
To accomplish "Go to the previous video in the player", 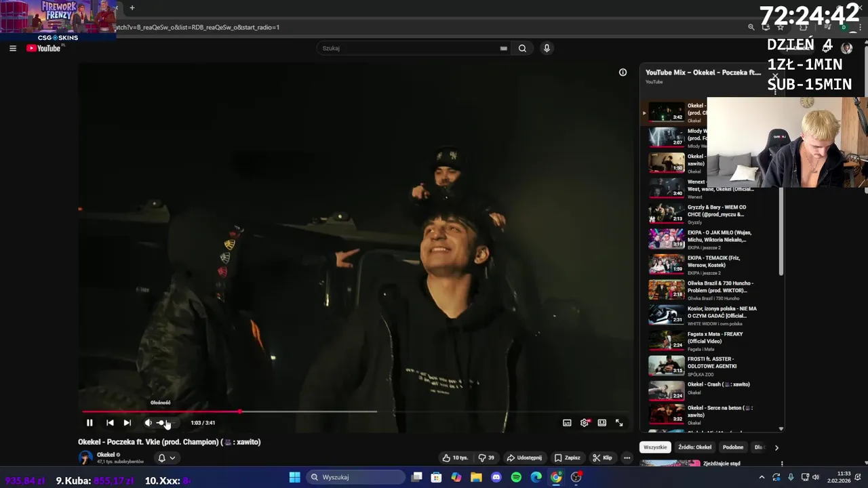I will [x=110, y=423].
